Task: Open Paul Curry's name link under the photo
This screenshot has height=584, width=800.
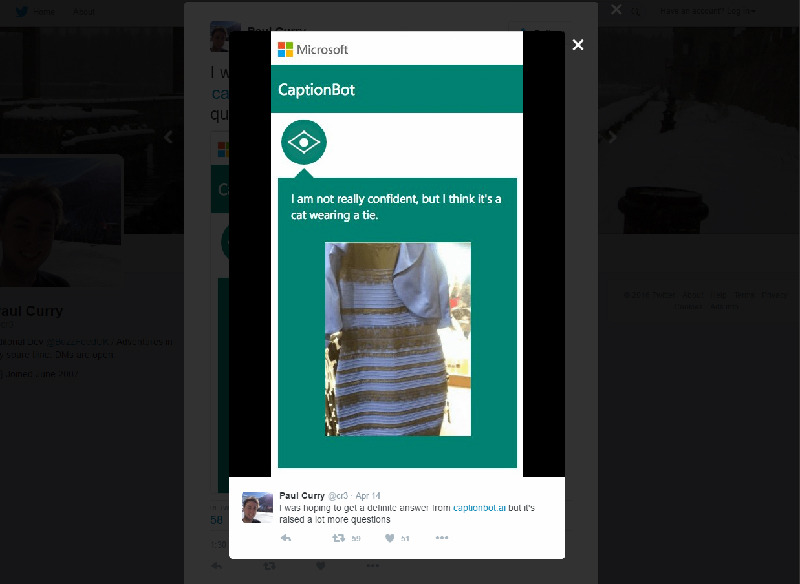Action: [302, 495]
